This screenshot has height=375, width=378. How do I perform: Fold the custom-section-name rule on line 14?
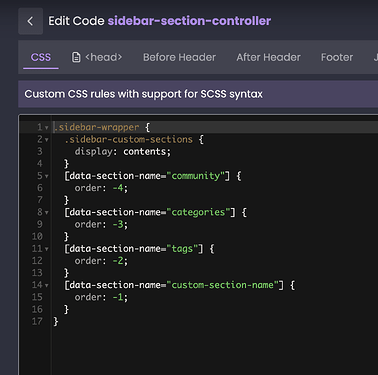tap(47, 285)
